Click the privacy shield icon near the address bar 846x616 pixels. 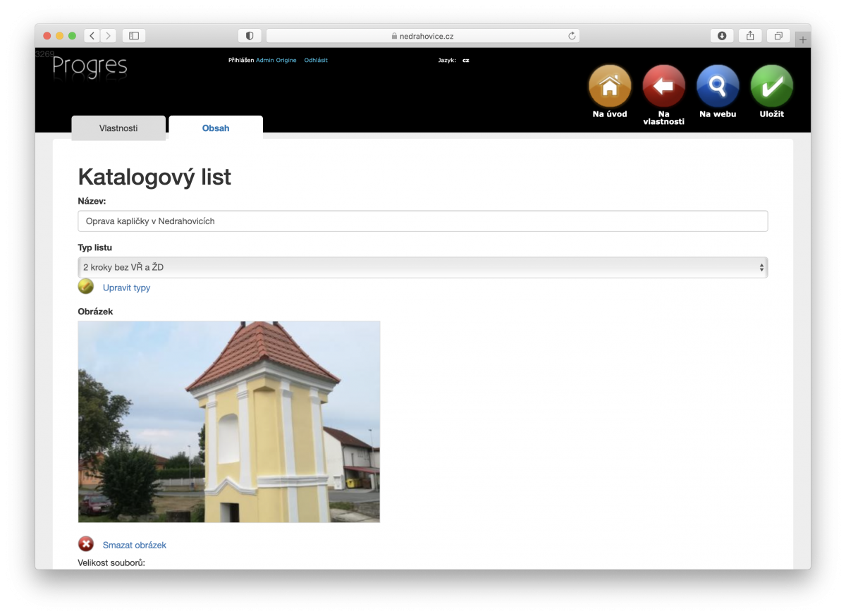click(x=250, y=35)
